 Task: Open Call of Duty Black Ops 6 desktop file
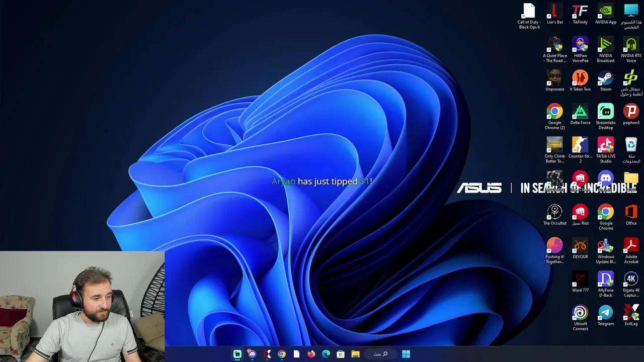pos(529,16)
